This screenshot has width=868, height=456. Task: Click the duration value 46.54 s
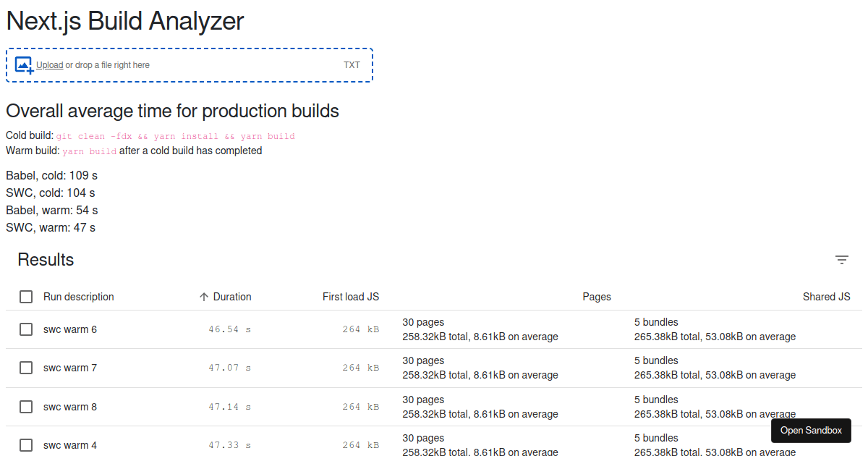click(229, 329)
